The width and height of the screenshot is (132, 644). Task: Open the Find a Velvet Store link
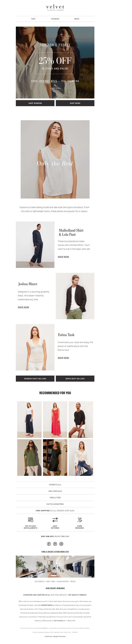[55, 551]
